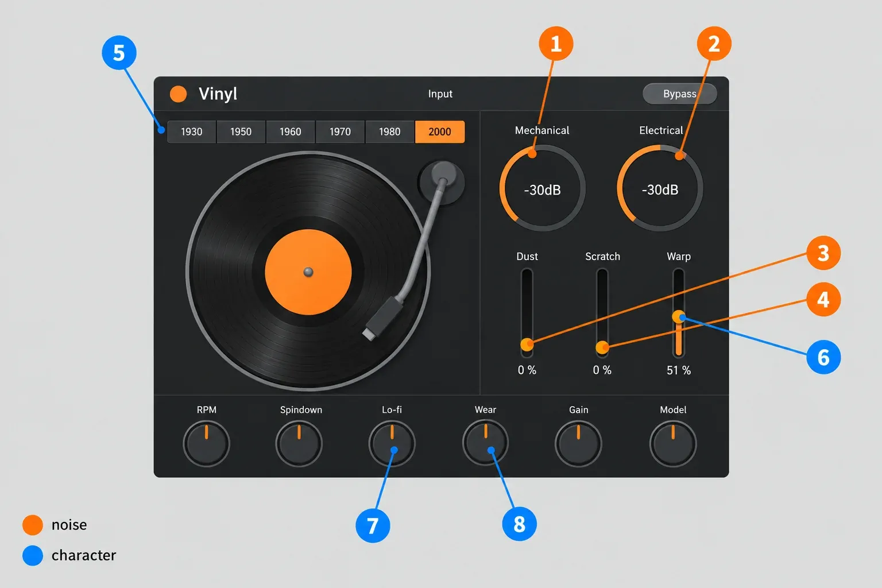The height and width of the screenshot is (588, 882).
Task: Click the orange power dot beside Vinyl
Action: pyautogui.click(x=179, y=94)
